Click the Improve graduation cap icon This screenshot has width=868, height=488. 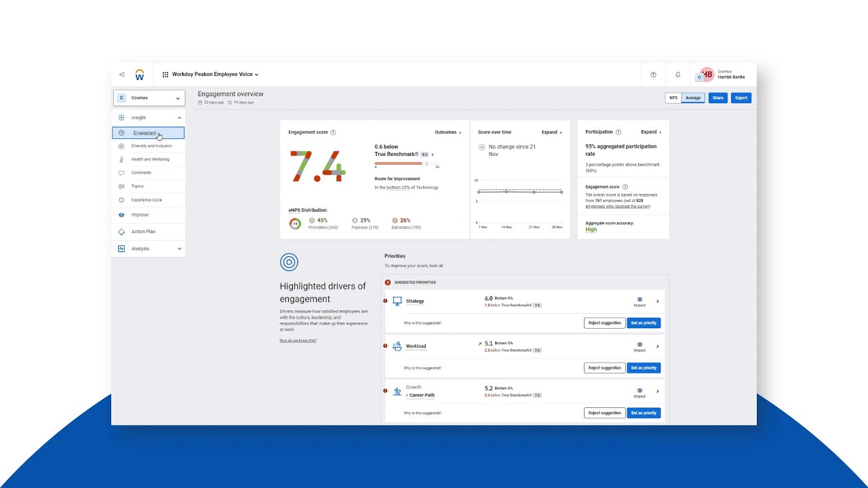(x=121, y=215)
